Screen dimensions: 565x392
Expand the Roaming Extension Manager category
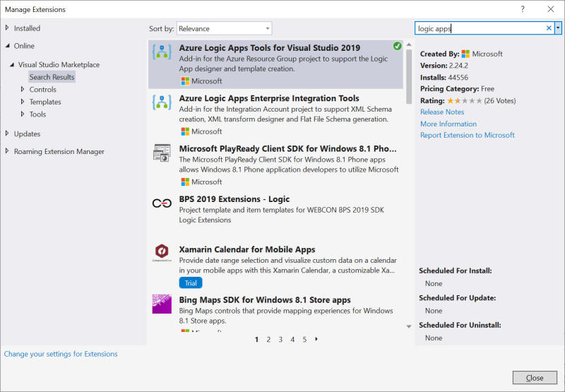click(7, 151)
